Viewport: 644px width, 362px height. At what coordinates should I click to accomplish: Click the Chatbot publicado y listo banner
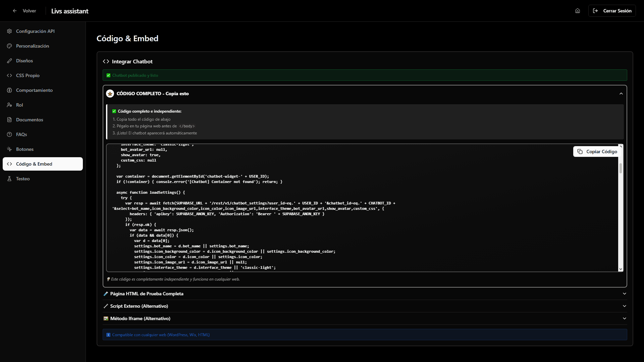click(135, 75)
